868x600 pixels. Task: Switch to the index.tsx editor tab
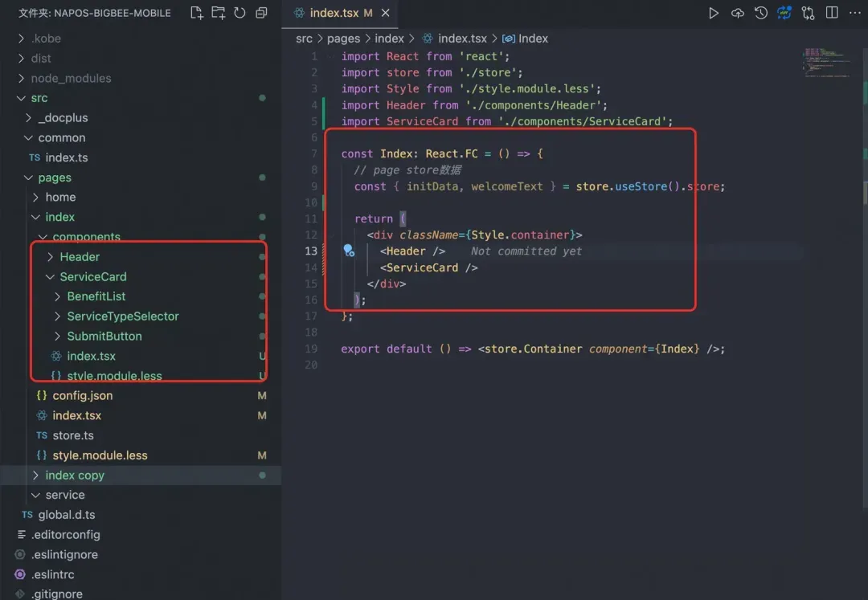(x=334, y=13)
